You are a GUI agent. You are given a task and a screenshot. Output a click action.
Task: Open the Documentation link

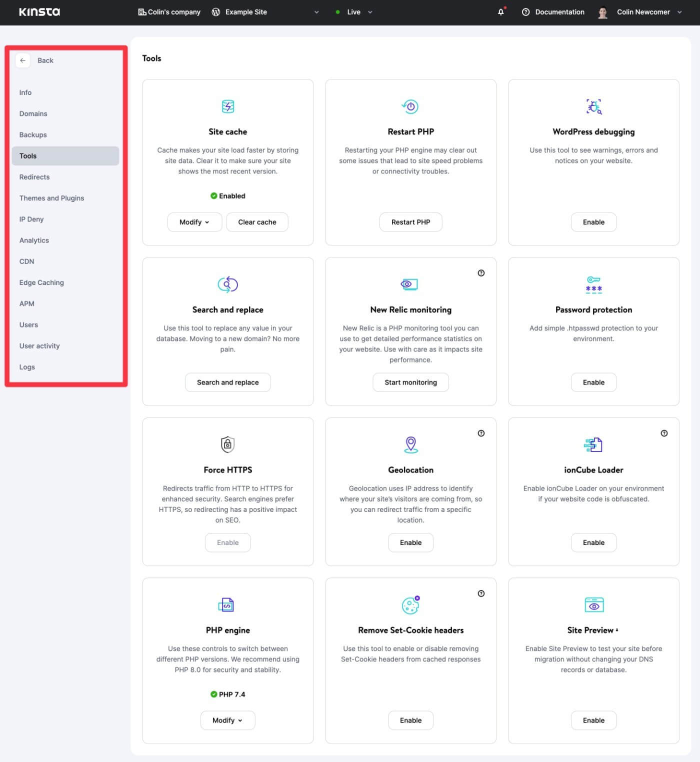pyautogui.click(x=559, y=12)
